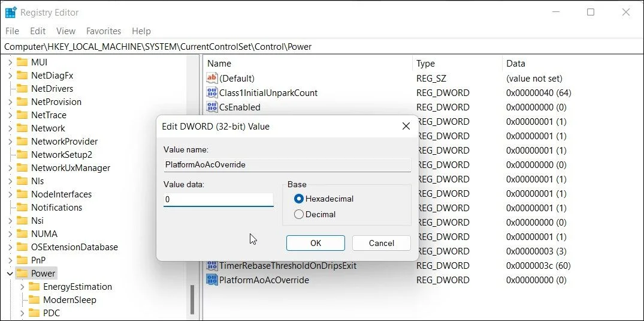Expand the EnergyEstimation subkey
This screenshot has height=321, width=644.
tap(22, 286)
